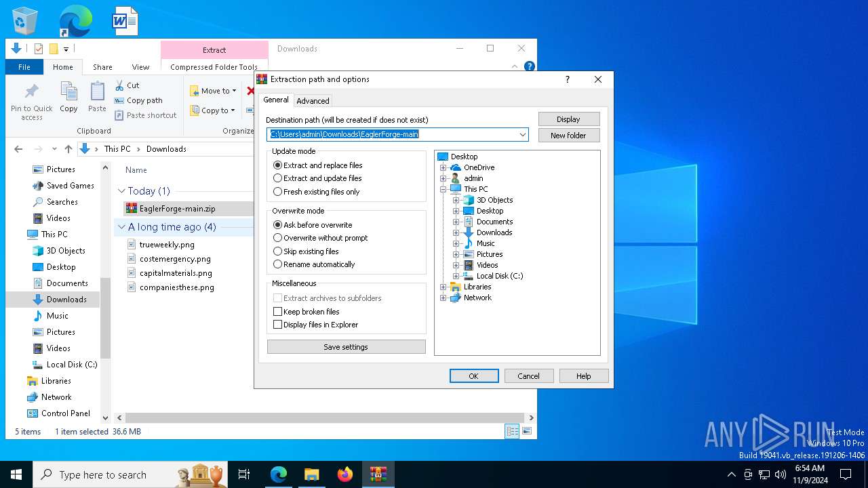Select Fresh existing files only
The image size is (868, 488).
[x=316, y=192]
